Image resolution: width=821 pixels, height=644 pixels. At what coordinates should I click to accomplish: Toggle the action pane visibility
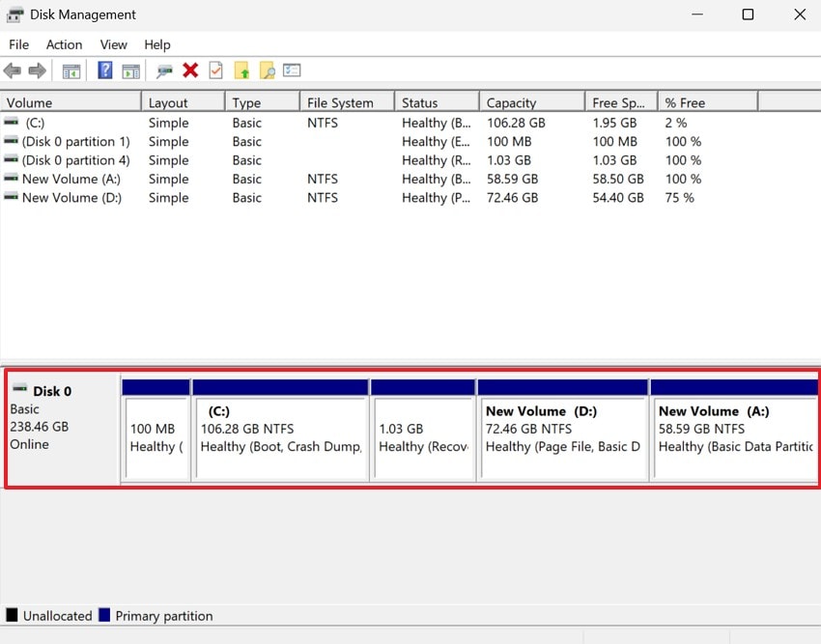tap(130, 70)
